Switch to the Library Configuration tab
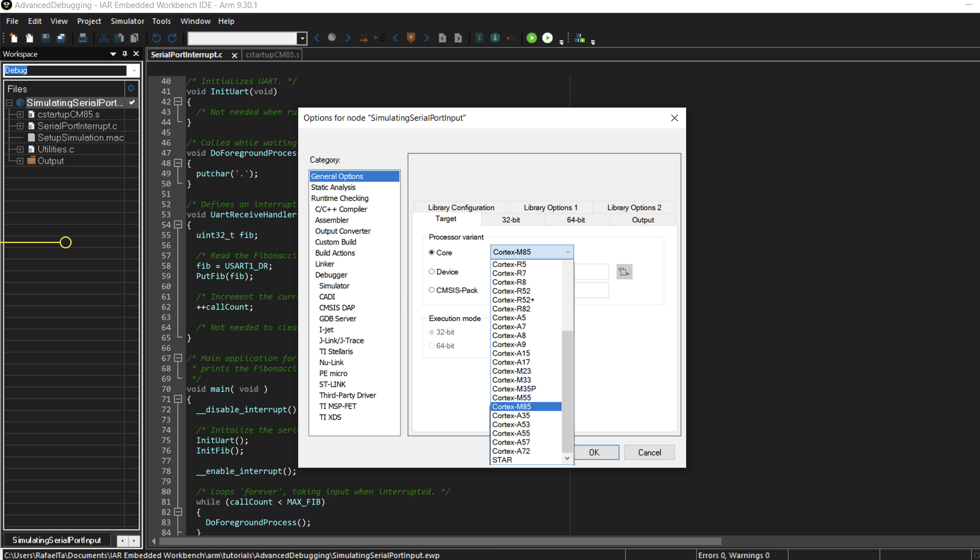This screenshot has width=980, height=560. (461, 208)
